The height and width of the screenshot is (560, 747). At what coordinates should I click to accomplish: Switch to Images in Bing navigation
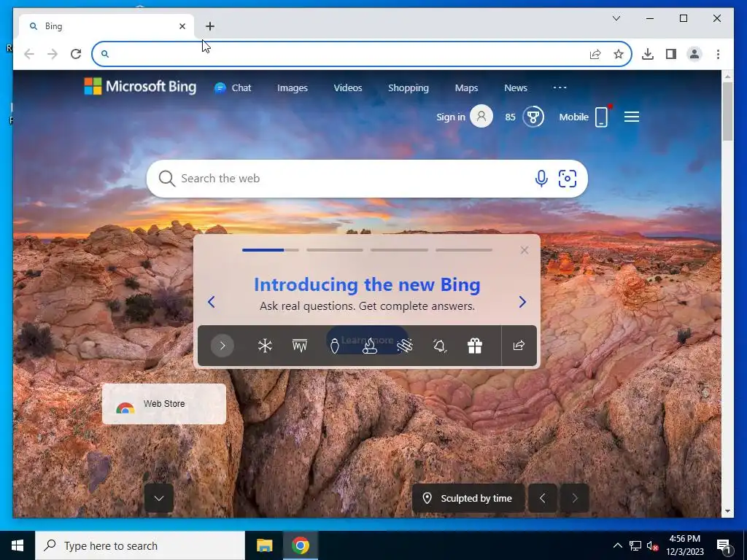[293, 87]
